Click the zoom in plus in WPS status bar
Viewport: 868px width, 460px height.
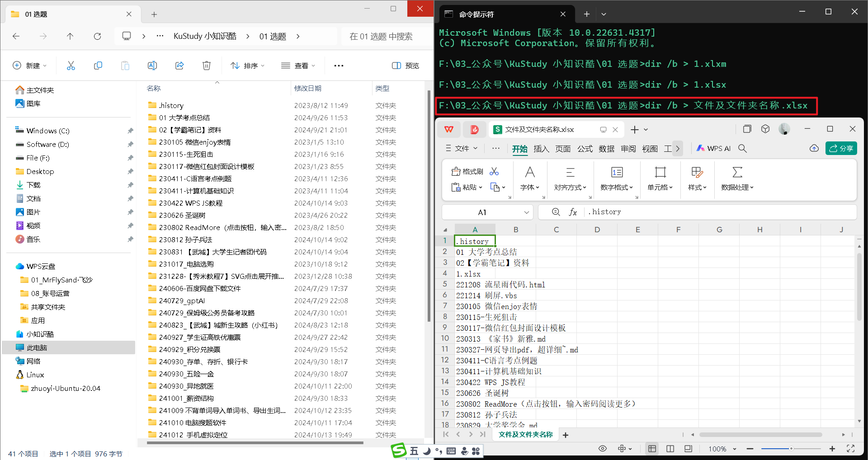832,449
